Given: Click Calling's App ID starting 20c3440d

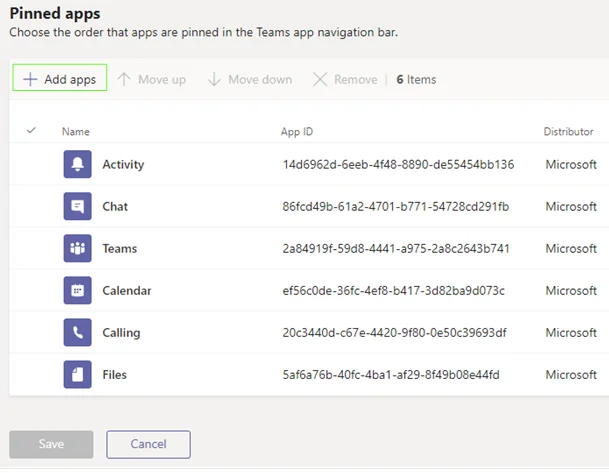Looking at the screenshot, I should (395, 333).
